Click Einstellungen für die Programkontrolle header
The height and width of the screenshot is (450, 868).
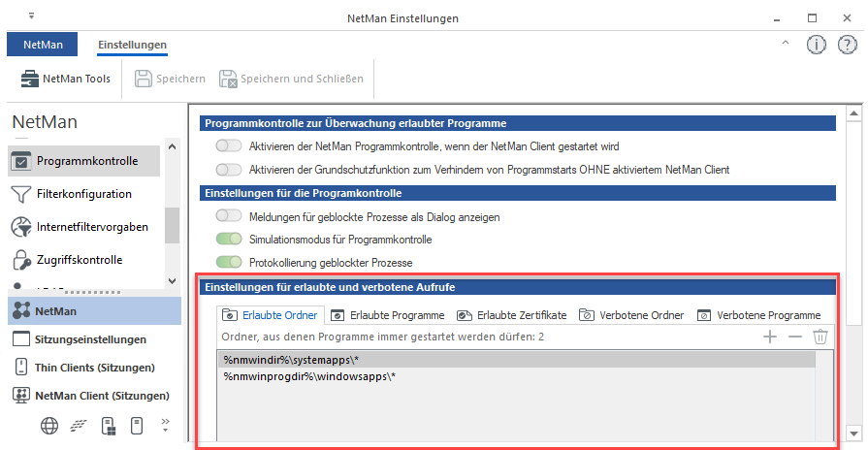point(518,193)
